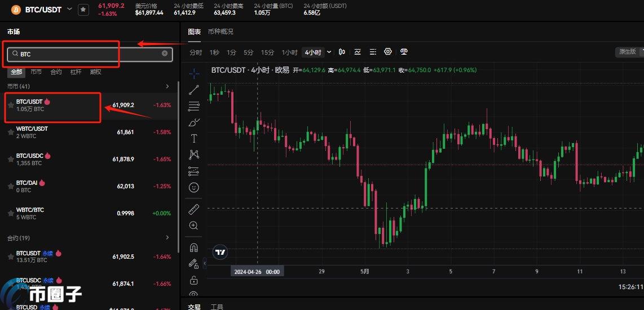
Task: Star the WBTC/USDT pair as favorite
Action: pos(11,132)
